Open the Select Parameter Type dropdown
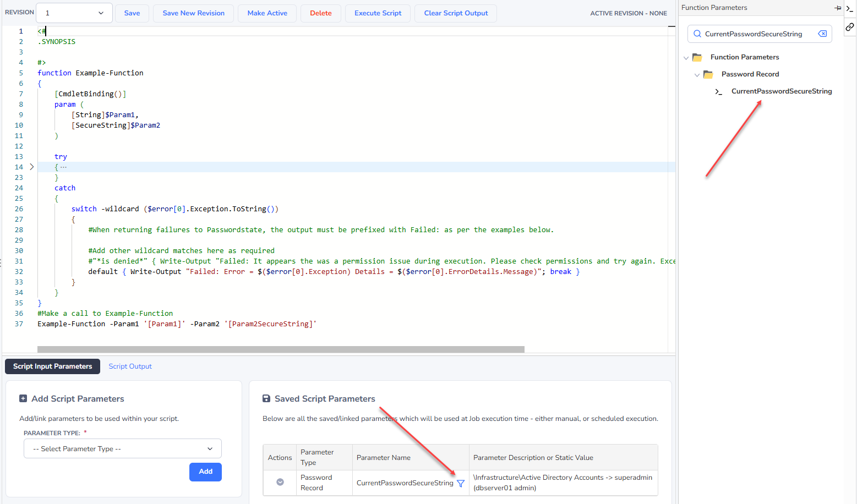This screenshot has height=504, width=857. [123, 448]
